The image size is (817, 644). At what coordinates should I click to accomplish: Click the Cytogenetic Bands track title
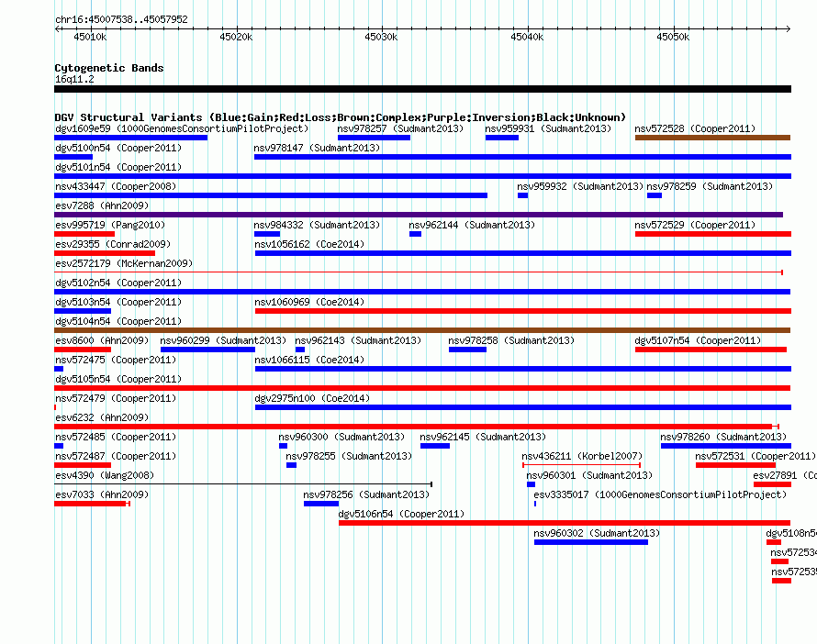[x=109, y=68]
